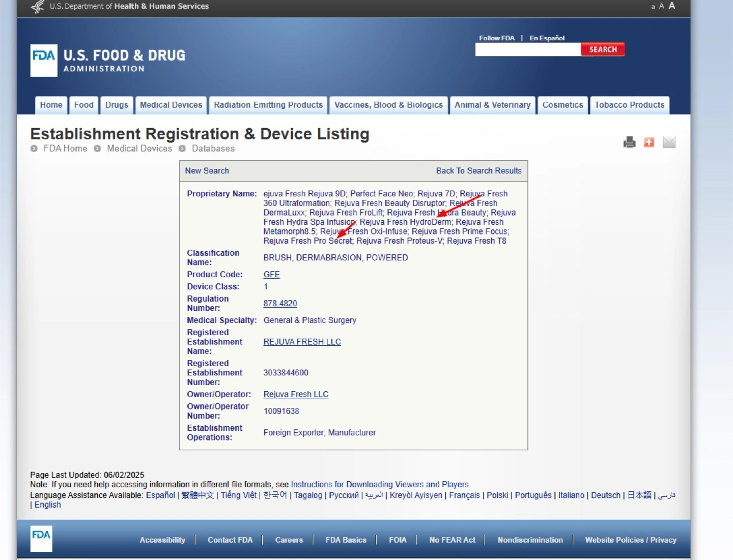Select Français language link
733x560 pixels.
[x=464, y=495]
